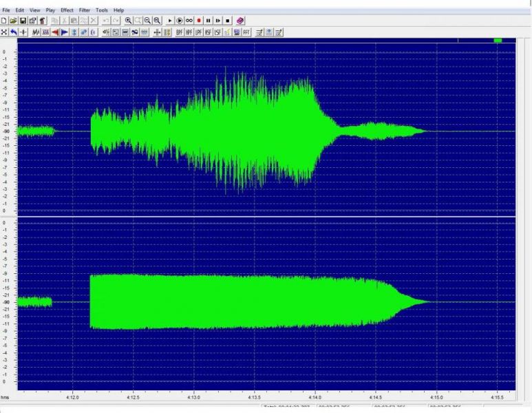
Task: Open the View menu
Action: (34, 10)
